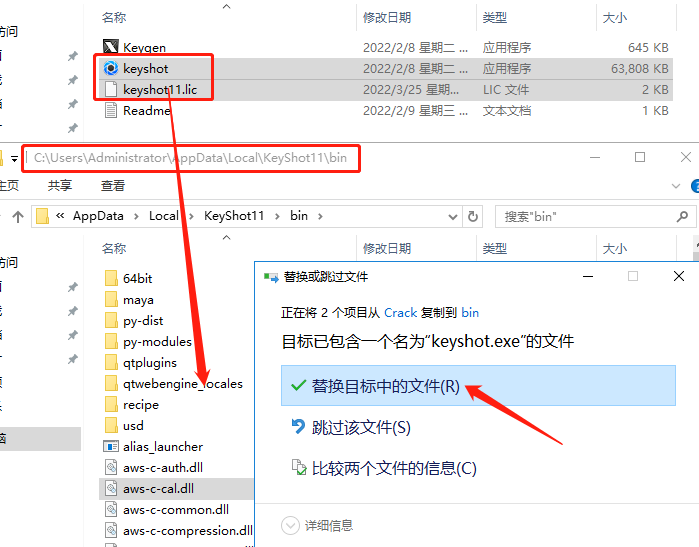The width and height of the screenshot is (699, 547).
Task: Click the 645 KB size cell
Action: point(648,47)
